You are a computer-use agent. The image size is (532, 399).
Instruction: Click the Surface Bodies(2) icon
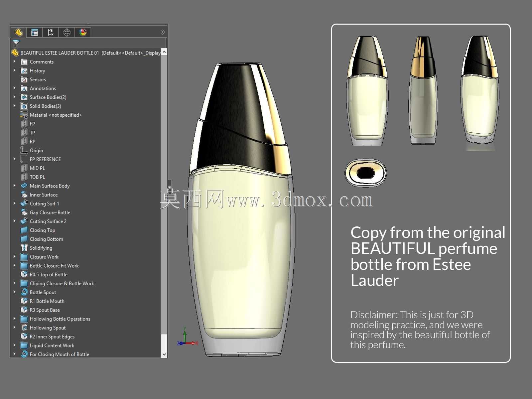click(x=24, y=97)
